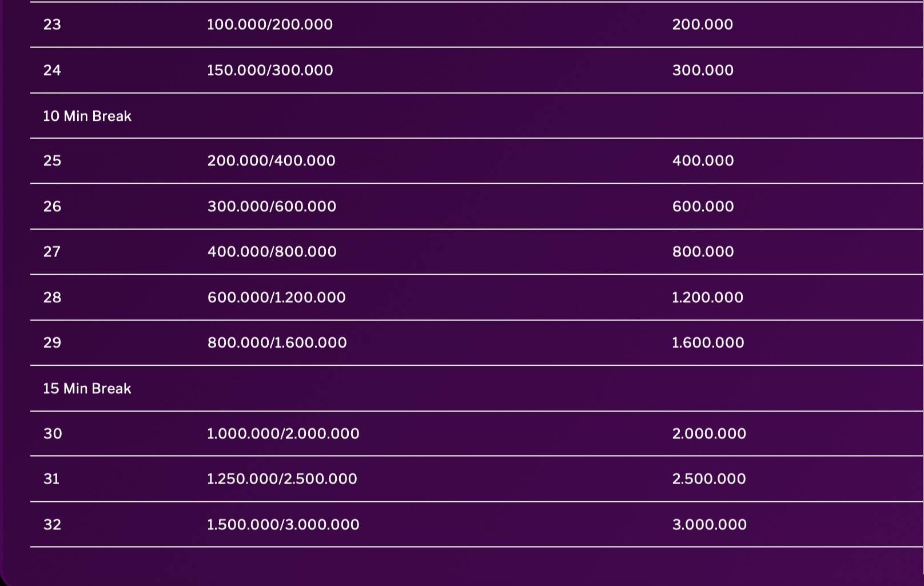The image size is (924, 586).
Task: Select the 3.000.000 ante value
Action: click(x=709, y=525)
